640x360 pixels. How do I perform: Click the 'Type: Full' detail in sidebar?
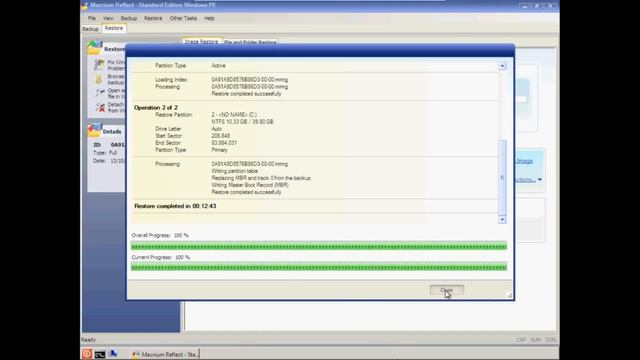105,153
